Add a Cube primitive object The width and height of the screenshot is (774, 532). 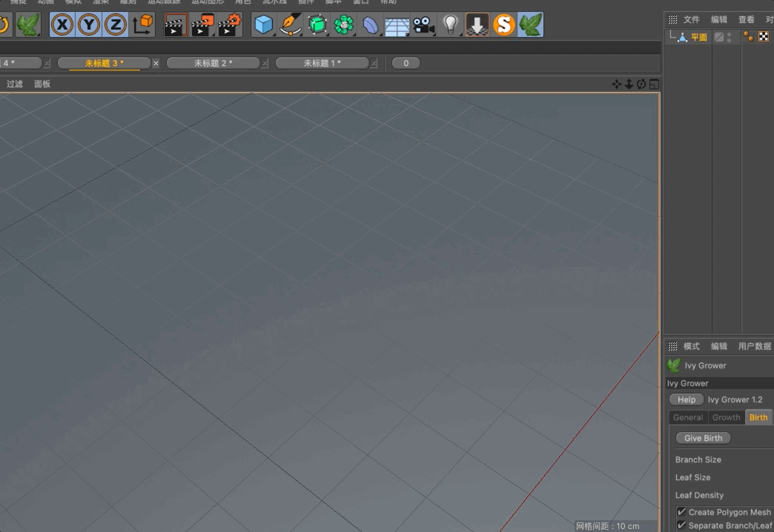pyautogui.click(x=264, y=24)
